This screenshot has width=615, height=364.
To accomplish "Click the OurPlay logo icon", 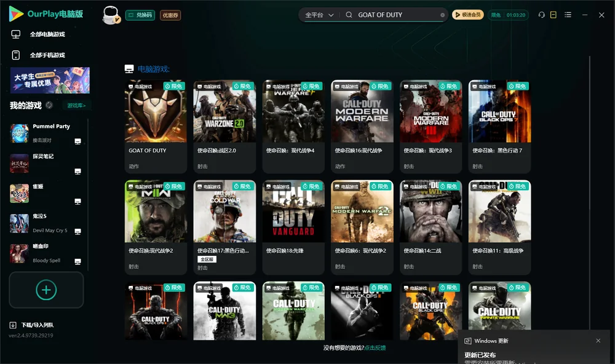I will point(16,14).
